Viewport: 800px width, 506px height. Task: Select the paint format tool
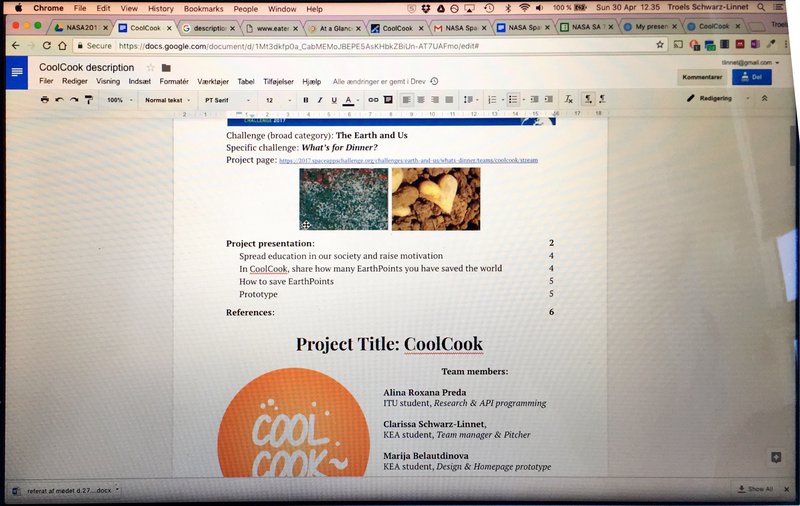[88, 100]
